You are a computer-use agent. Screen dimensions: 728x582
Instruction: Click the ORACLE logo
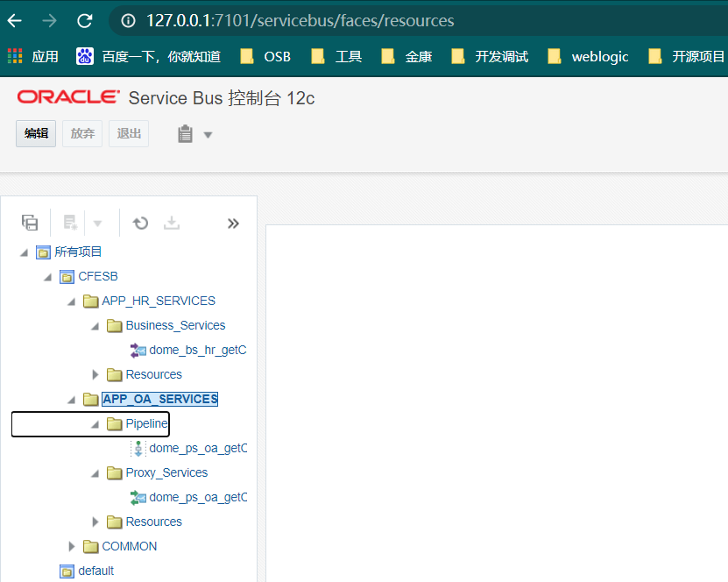tap(68, 97)
